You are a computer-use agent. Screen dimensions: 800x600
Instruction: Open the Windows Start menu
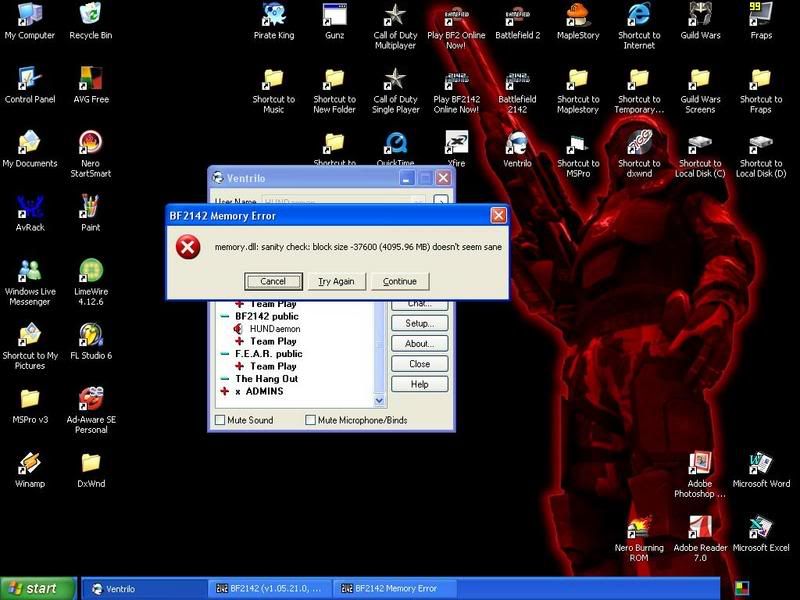coord(39,588)
